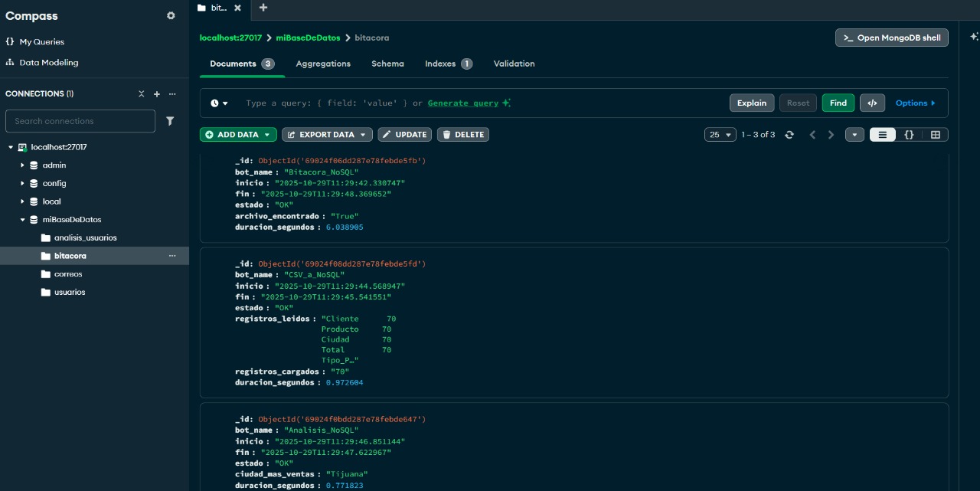980x491 pixels.
Task: Open a new tab with plus icon
Action: click(263, 8)
